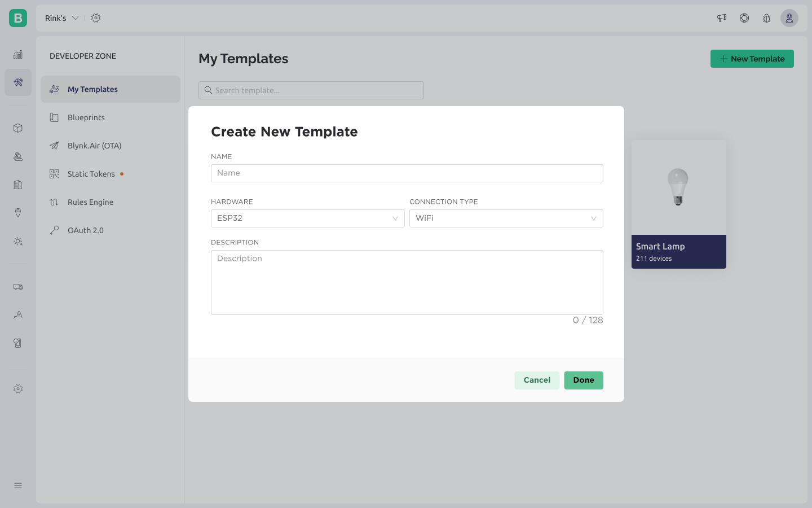Open the Devices section in the left sidebar

17,128
